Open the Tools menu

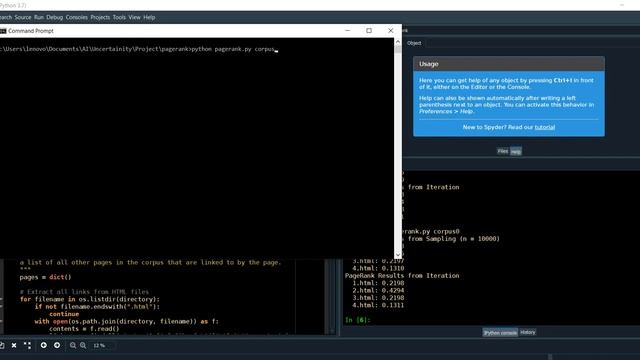click(119, 18)
